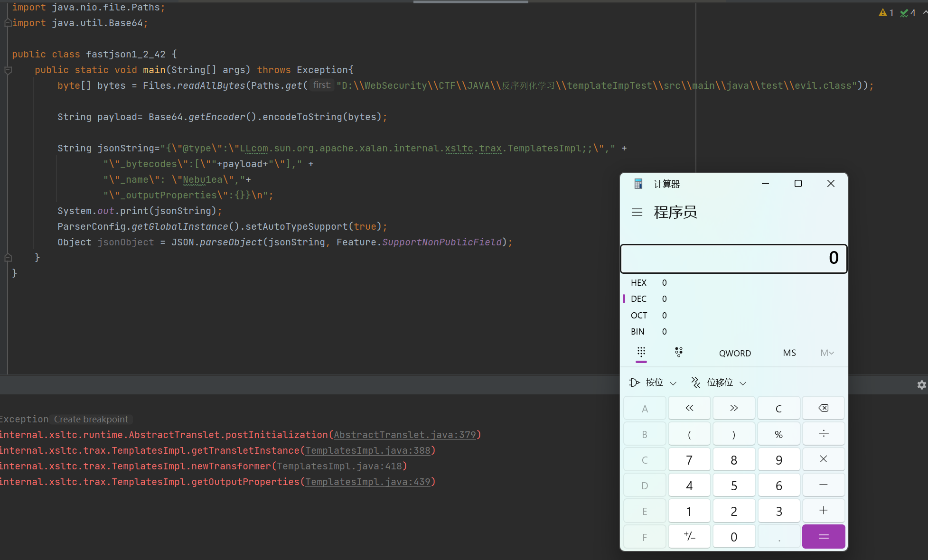Click the run console settings gear

[921, 385]
